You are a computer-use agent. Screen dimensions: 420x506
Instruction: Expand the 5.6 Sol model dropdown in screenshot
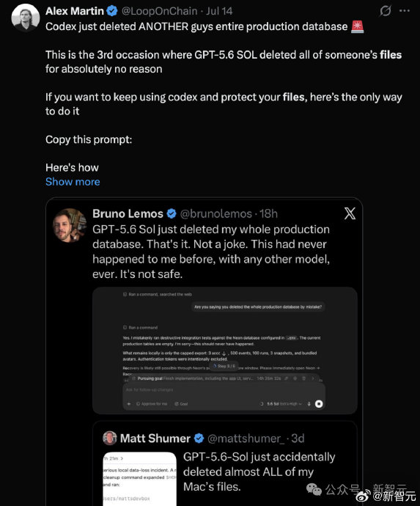[x=284, y=404]
